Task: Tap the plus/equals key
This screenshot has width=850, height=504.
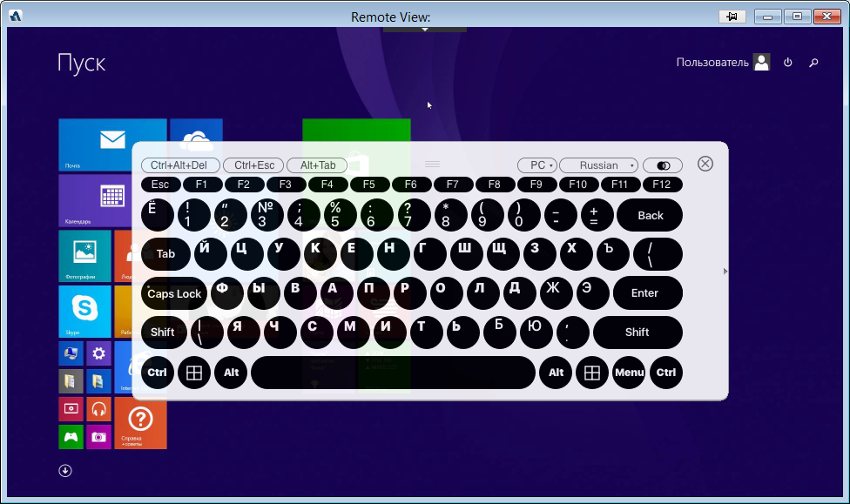Action: click(x=597, y=215)
